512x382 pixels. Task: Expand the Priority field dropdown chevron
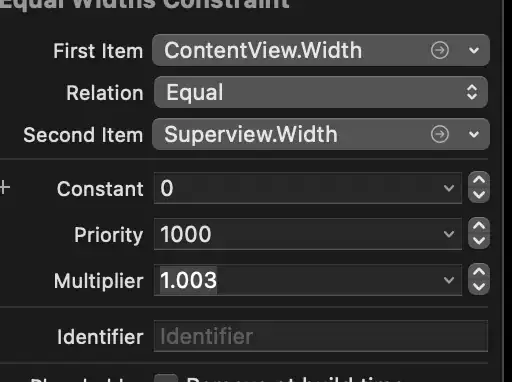click(449, 234)
